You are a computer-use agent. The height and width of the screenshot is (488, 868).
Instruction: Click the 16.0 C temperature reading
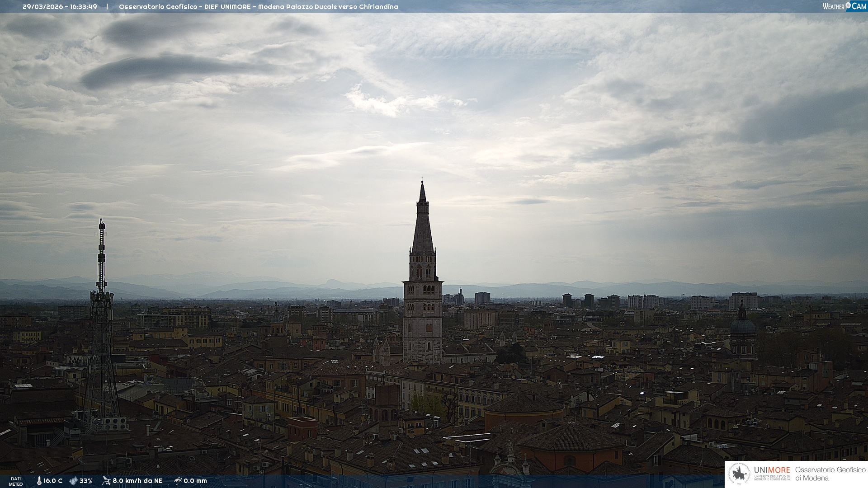click(53, 481)
